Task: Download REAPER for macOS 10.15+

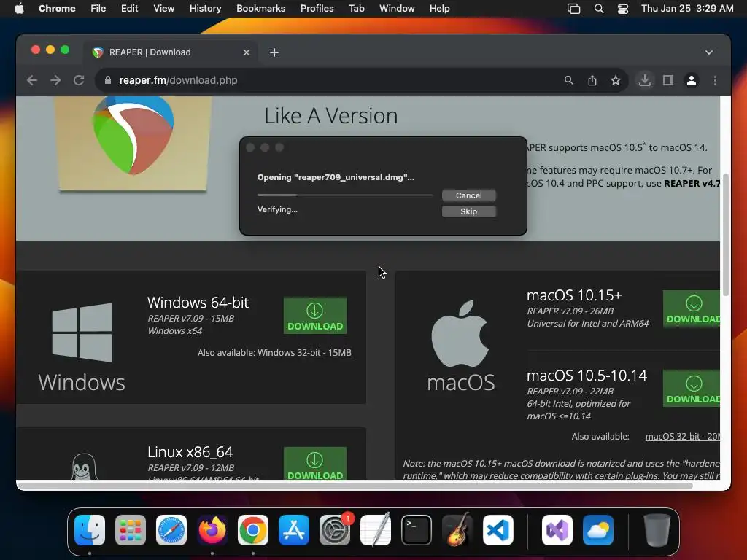Action: point(692,308)
